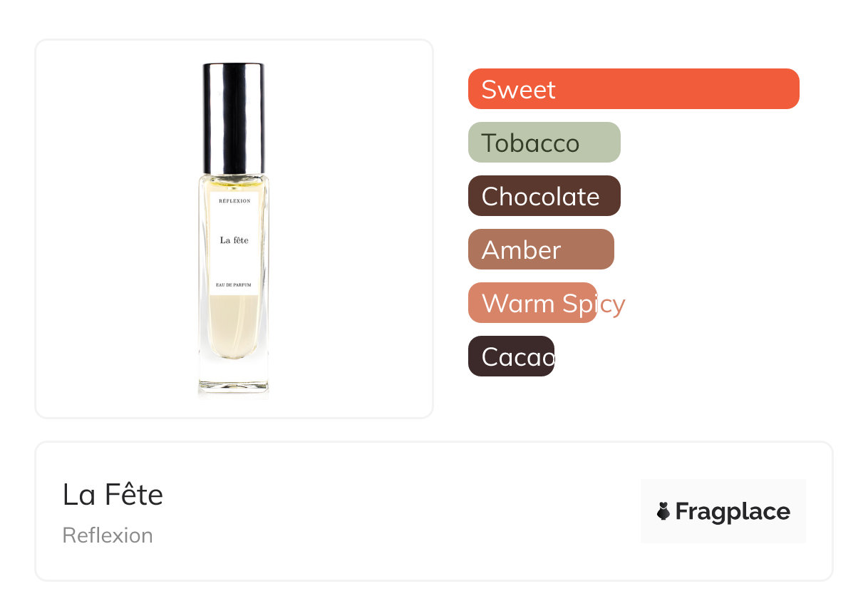This screenshot has height=616, width=868.
Task: Click the EAU DE PARFUM text on bottle
Action: click(234, 284)
